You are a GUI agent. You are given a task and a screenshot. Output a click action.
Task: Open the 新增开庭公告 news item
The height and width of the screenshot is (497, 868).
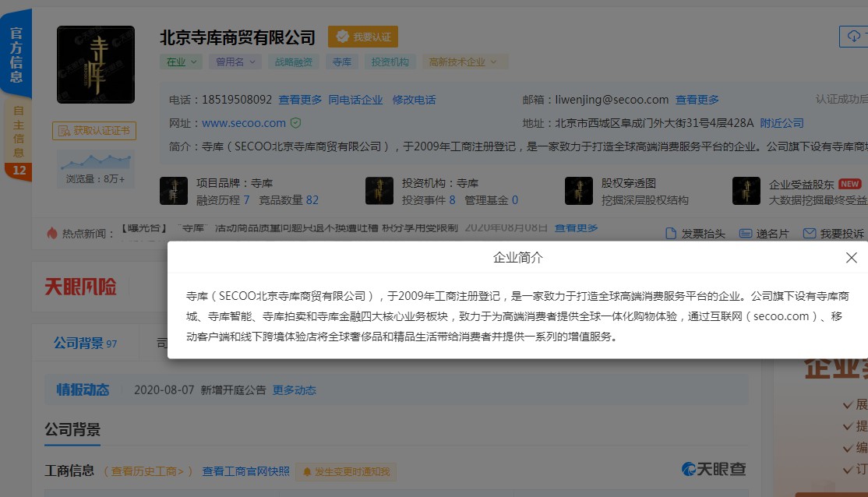tap(233, 390)
